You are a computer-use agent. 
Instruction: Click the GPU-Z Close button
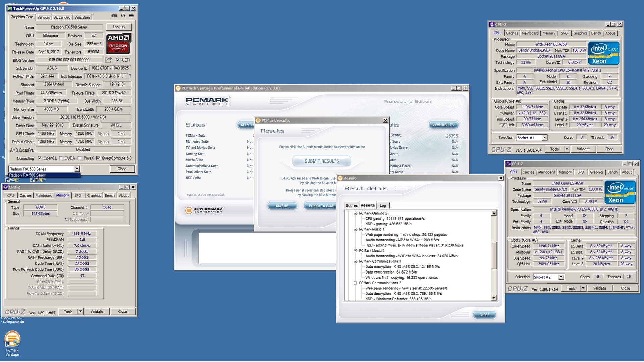[122, 169]
